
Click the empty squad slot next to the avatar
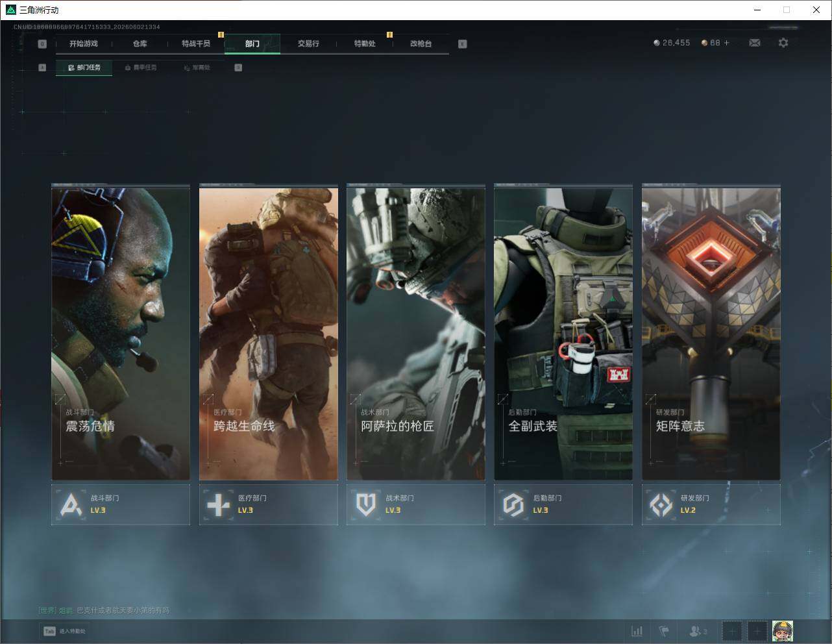point(757,631)
